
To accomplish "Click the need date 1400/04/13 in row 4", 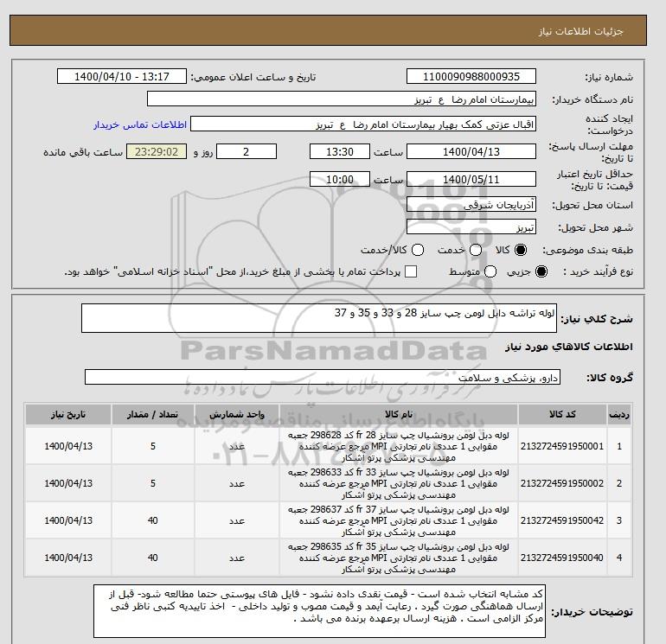I will (x=68, y=558).
